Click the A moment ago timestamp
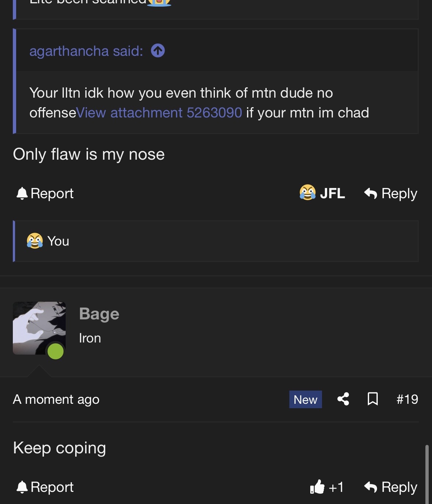This screenshot has height=504, width=432. coord(56,399)
